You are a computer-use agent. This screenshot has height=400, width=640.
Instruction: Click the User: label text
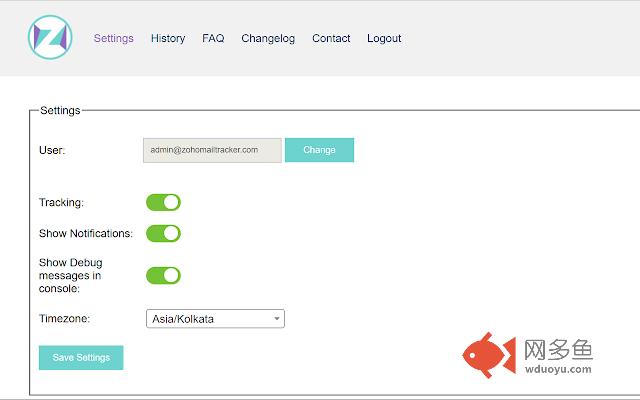(x=52, y=150)
